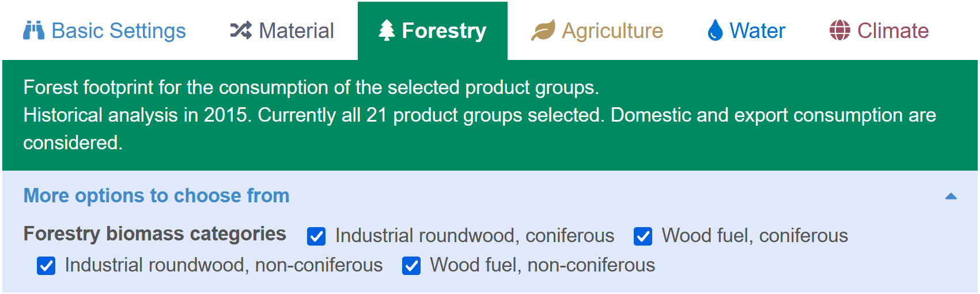Go to the Climate tab
The width and height of the screenshot is (980, 294).
(x=879, y=31)
